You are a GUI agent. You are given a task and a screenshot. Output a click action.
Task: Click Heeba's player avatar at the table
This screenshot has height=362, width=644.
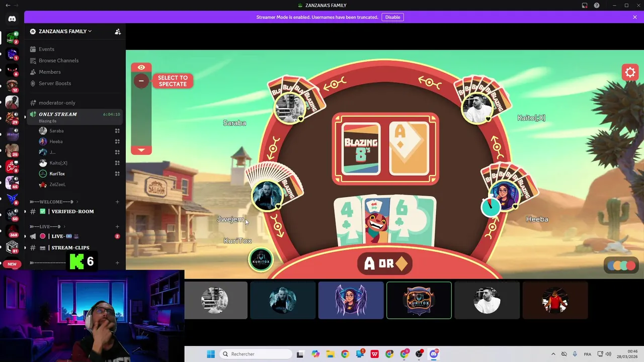click(504, 196)
